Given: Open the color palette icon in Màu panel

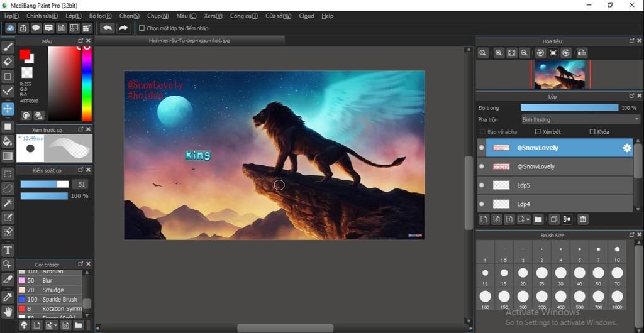Looking at the screenshot, I should (x=26, y=115).
